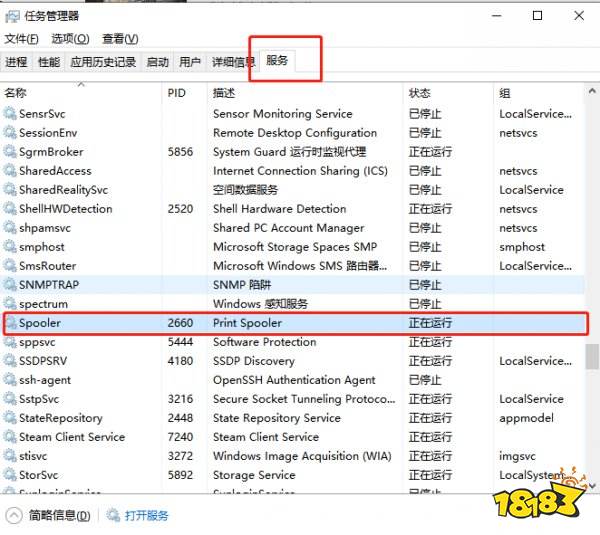Click the SNMPTRAP gear icon

(x=10, y=285)
